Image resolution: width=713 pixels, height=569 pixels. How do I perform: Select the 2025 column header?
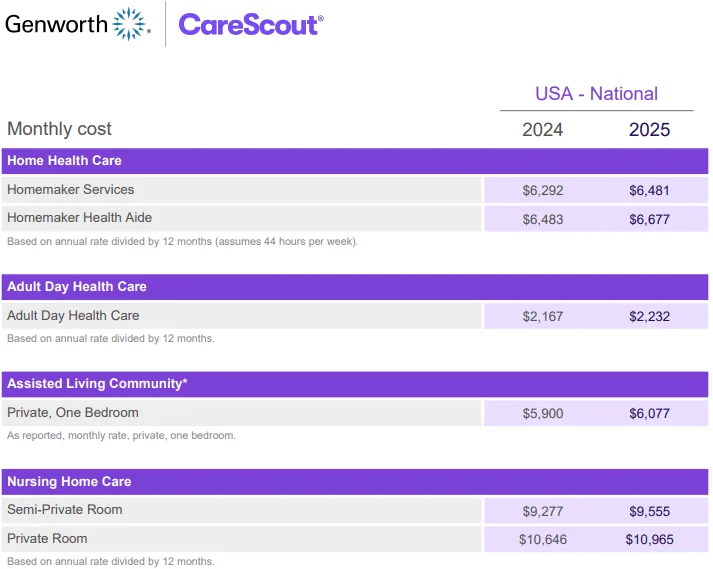click(649, 130)
